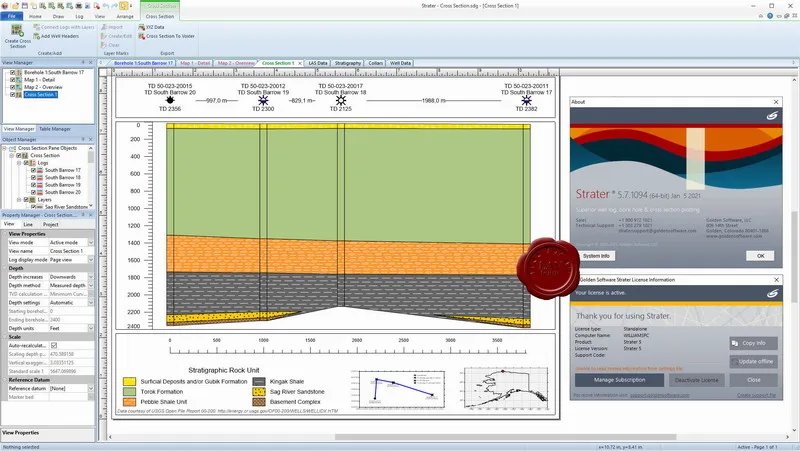Click the Add Well Headers icon
Screen dimensions: 800x451
pos(36,36)
